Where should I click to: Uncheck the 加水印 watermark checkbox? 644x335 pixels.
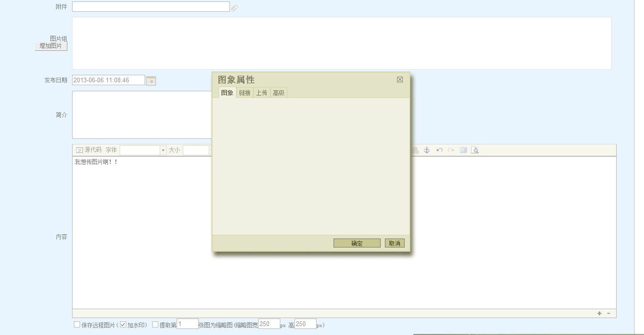click(x=123, y=325)
